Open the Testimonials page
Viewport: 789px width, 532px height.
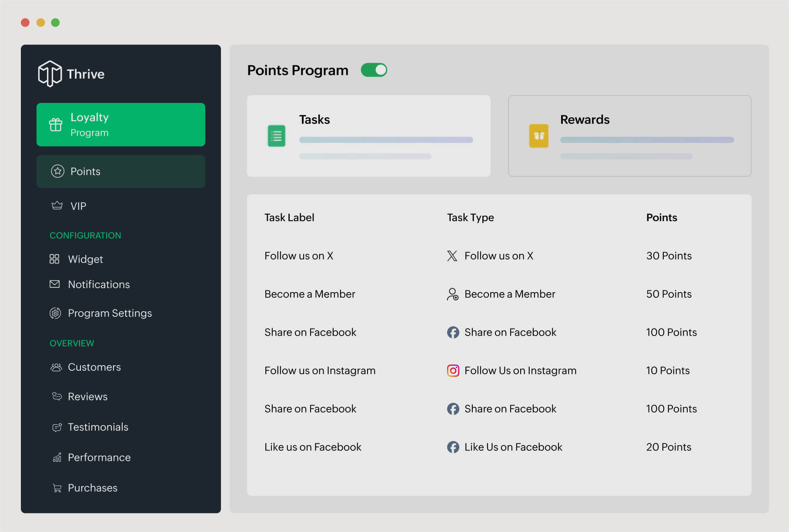click(97, 427)
